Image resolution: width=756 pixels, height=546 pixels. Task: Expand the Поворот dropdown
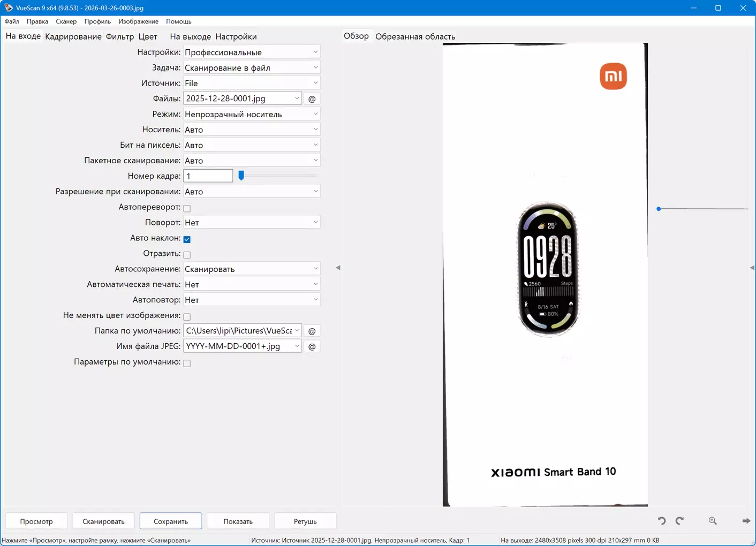pyautogui.click(x=252, y=223)
